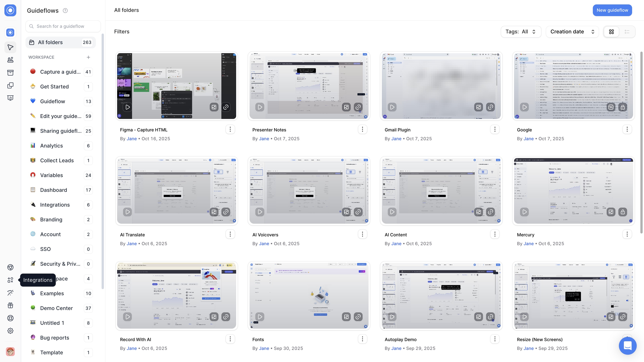Select the Analytics workspace folder

point(52,146)
